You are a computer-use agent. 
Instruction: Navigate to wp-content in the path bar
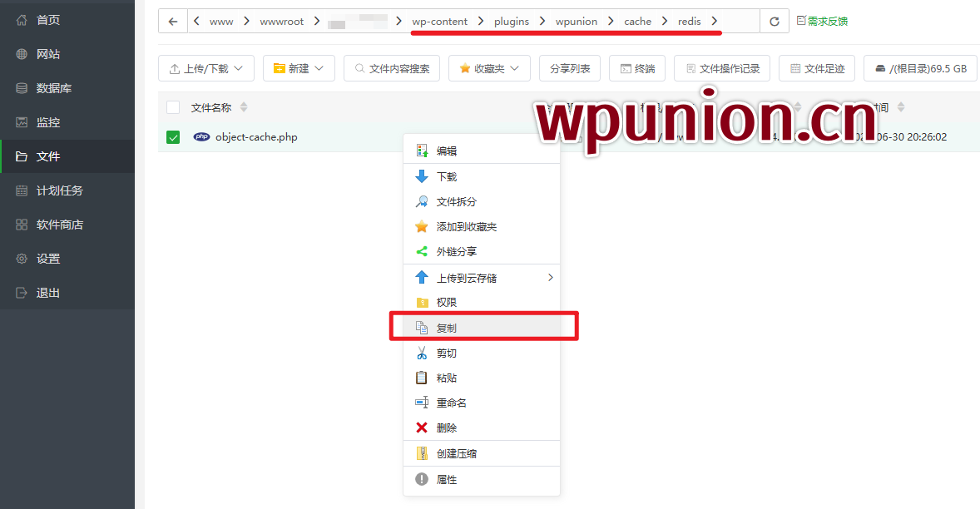pyautogui.click(x=439, y=22)
